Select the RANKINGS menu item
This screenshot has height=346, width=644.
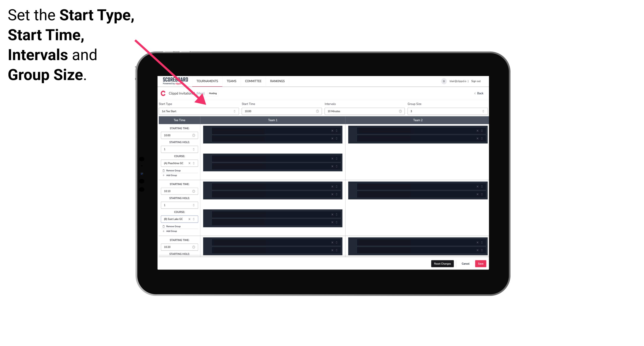coord(277,81)
